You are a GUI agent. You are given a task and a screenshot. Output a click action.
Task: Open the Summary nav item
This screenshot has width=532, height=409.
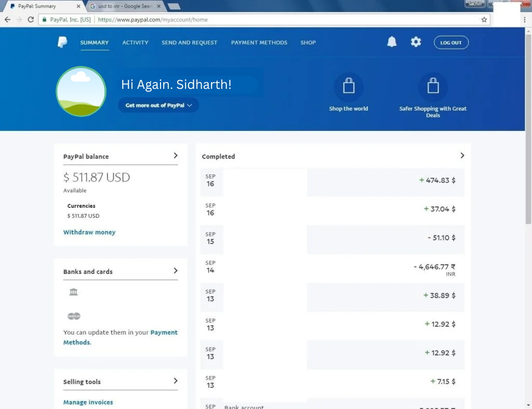tap(95, 43)
